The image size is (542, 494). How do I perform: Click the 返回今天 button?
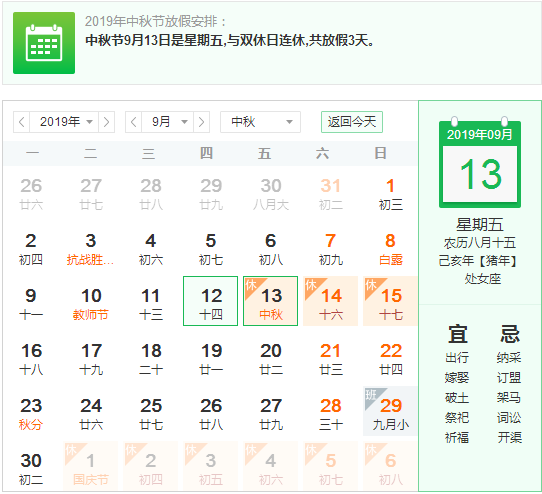[x=352, y=122]
